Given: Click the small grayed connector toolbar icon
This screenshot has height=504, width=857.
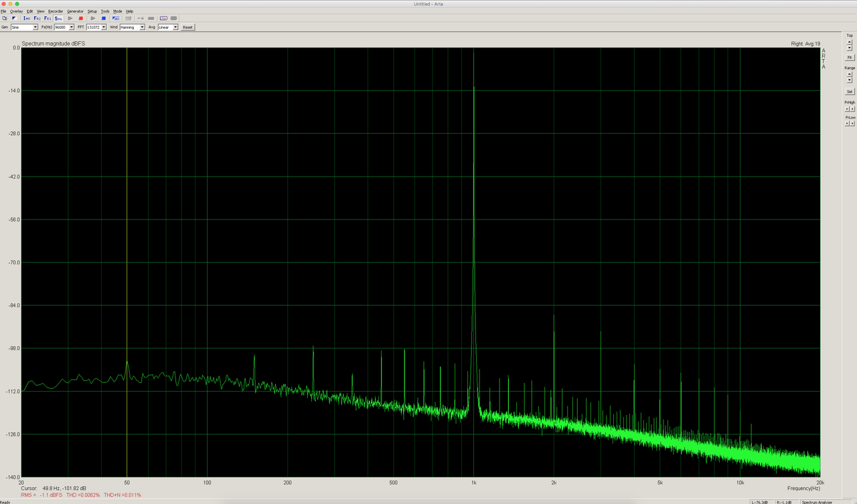Looking at the screenshot, I should tap(141, 18).
